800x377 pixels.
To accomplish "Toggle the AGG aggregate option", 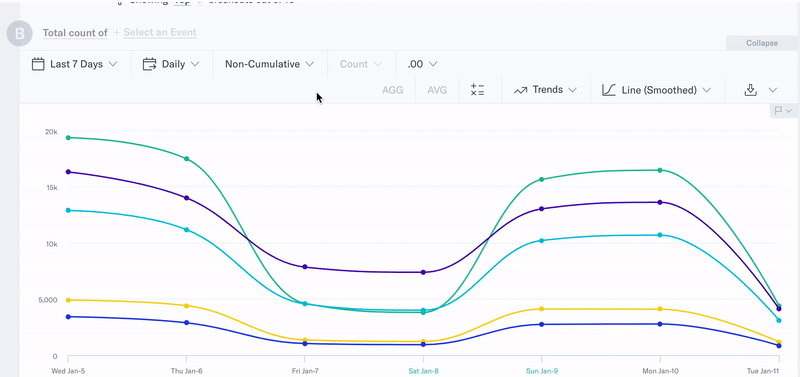I will click(x=392, y=90).
